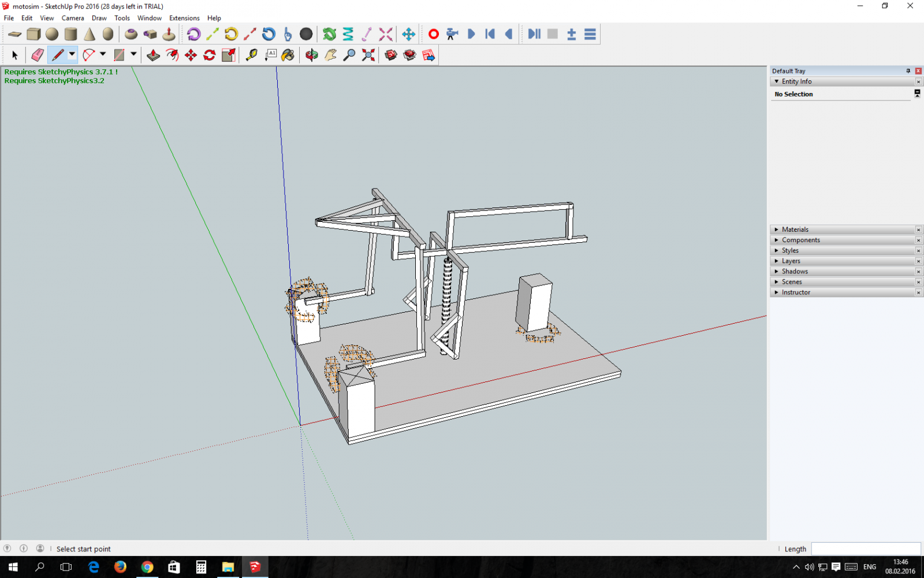The image size is (924, 578).
Task: Activate the Move tool
Action: tap(191, 55)
